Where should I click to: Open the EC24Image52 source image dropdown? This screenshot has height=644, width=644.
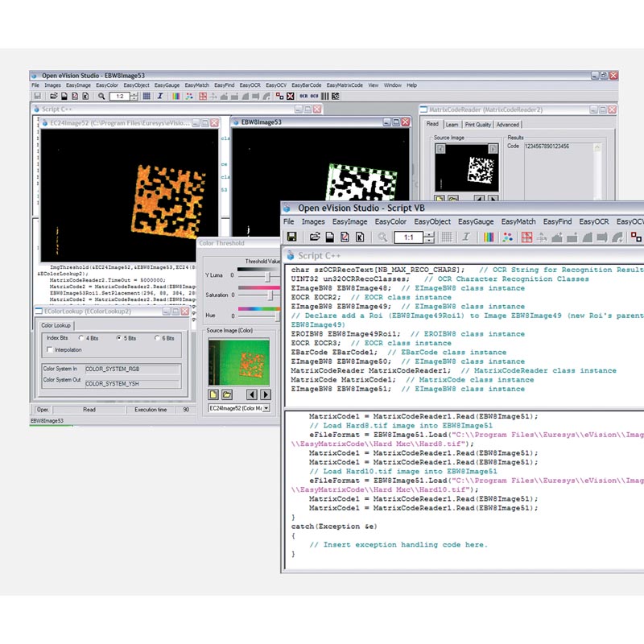[266, 408]
